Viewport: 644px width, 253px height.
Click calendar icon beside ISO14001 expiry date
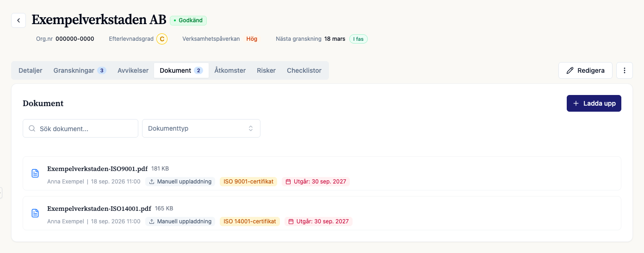(291, 221)
